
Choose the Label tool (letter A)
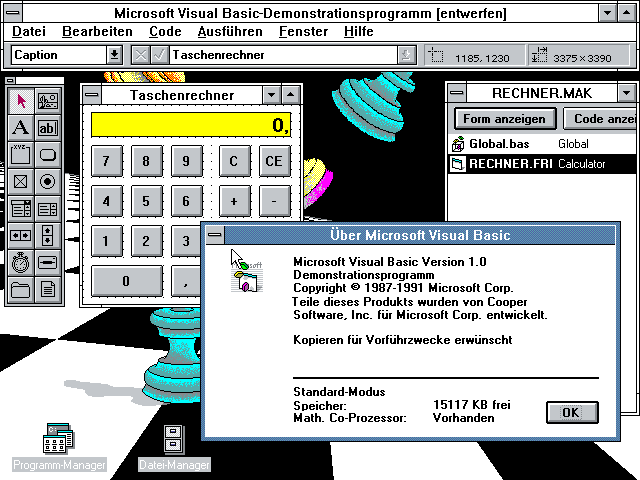click(21, 128)
